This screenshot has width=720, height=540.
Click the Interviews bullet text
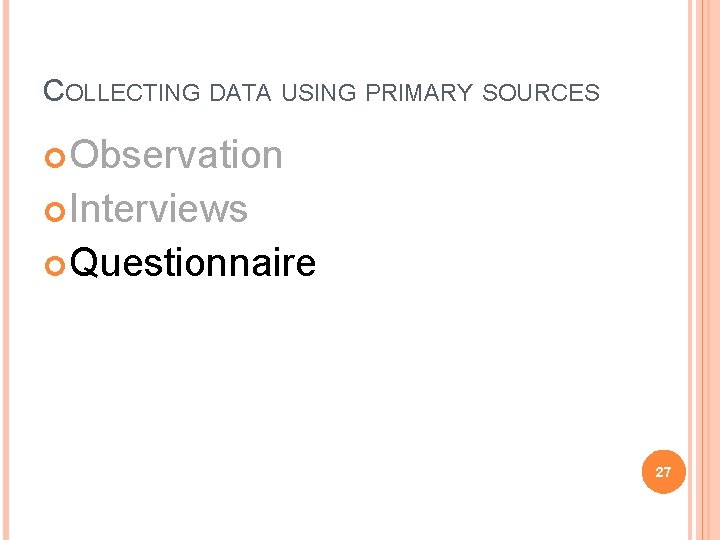click(160, 209)
